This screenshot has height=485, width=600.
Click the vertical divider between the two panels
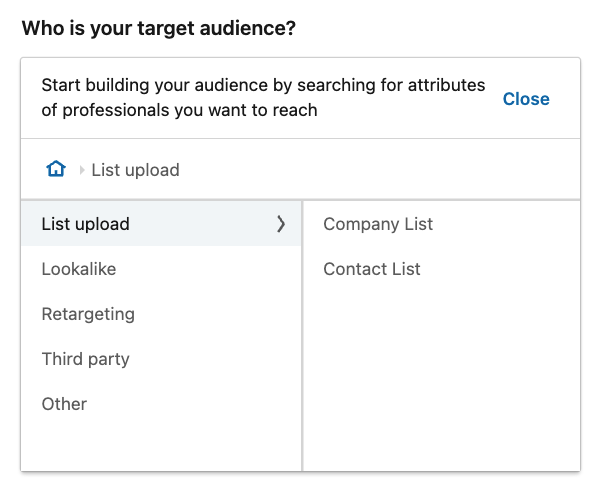pos(302,336)
